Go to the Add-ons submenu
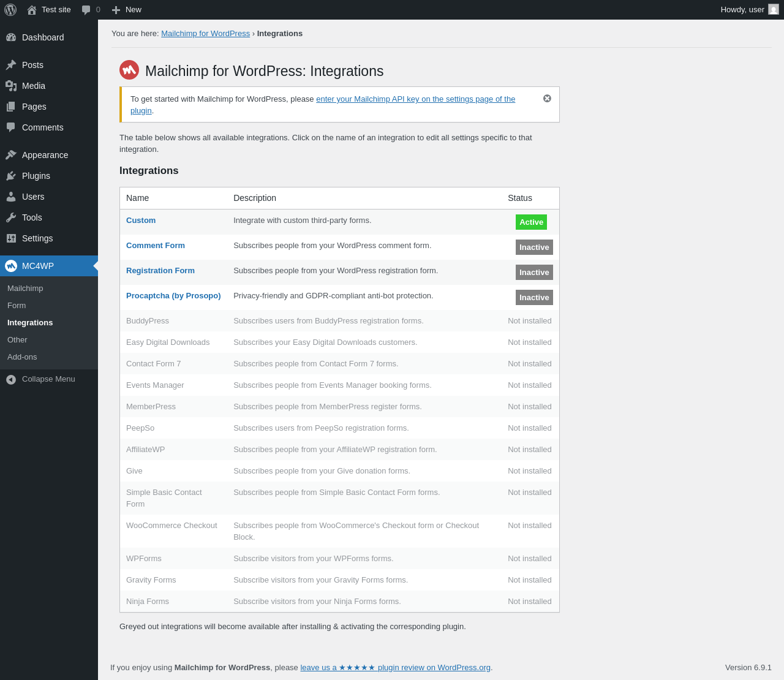The width and height of the screenshot is (784, 680). click(x=22, y=357)
